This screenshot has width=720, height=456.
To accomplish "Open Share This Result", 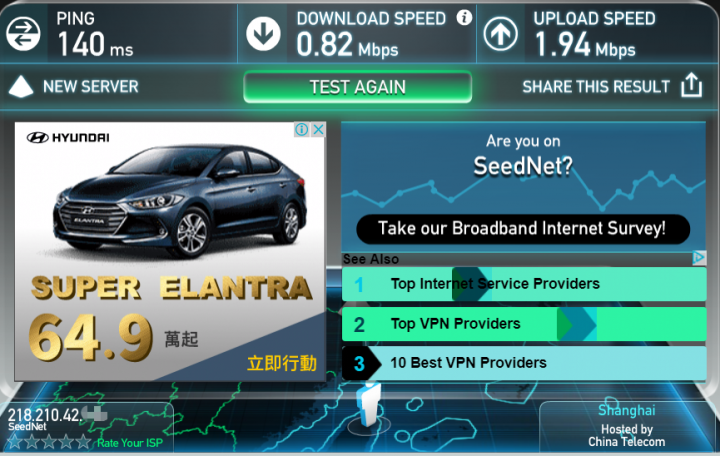I will 596,86.
